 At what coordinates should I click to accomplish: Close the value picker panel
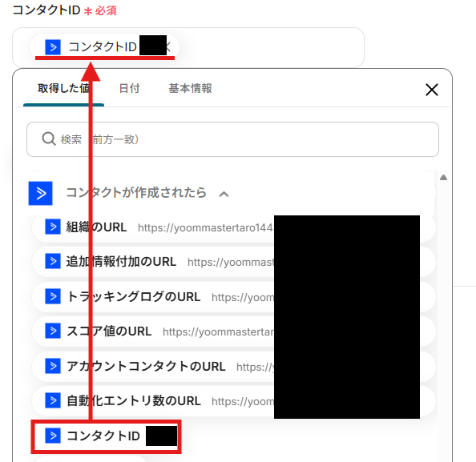pyautogui.click(x=432, y=90)
